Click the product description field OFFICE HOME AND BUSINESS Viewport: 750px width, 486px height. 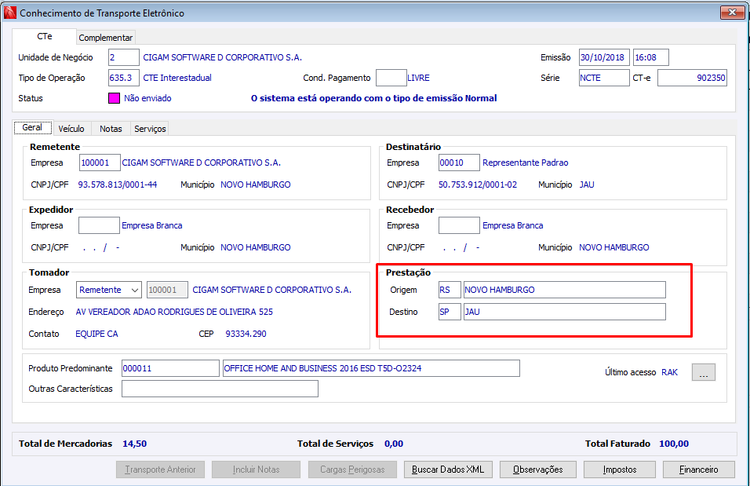pyautogui.click(x=371, y=368)
